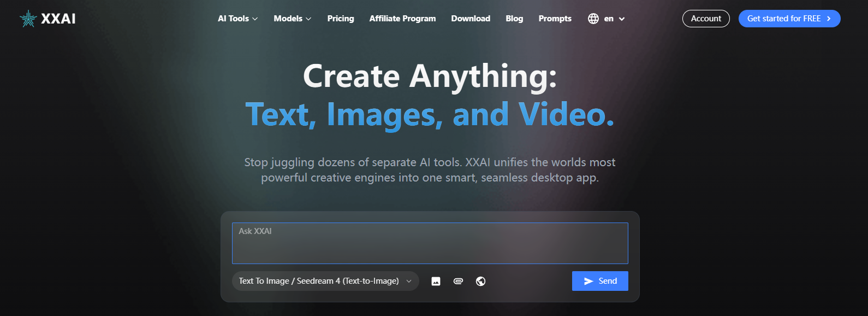Click the globe language icon in navbar
This screenshot has height=316, width=868.
tap(593, 19)
